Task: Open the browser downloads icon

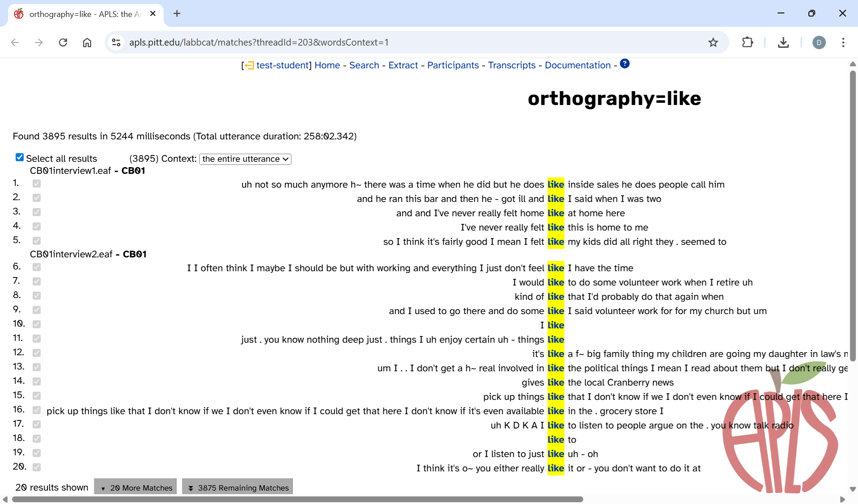Action: click(x=783, y=42)
